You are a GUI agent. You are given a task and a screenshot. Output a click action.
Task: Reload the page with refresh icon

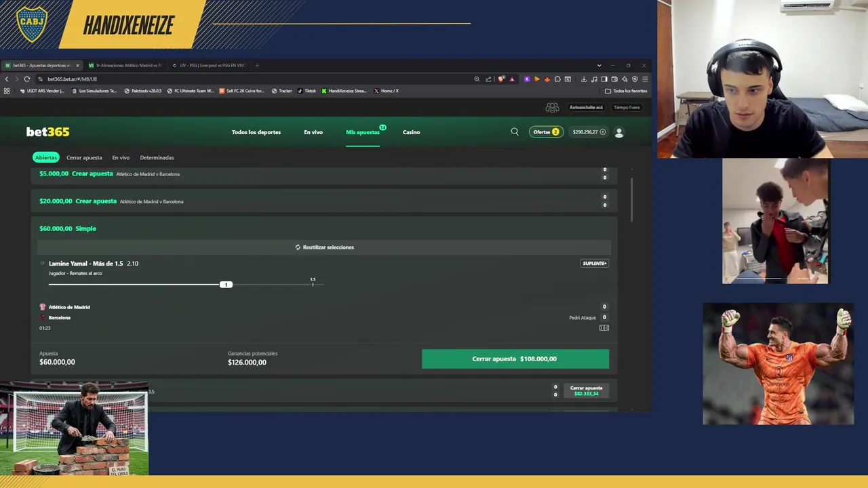pyautogui.click(x=26, y=79)
